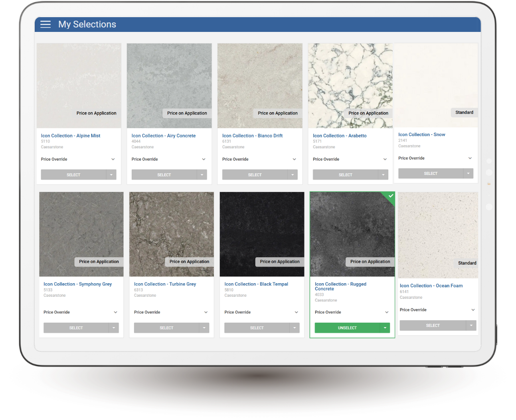Click Price on Application badge on Black Tempal

[x=280, y=262]
